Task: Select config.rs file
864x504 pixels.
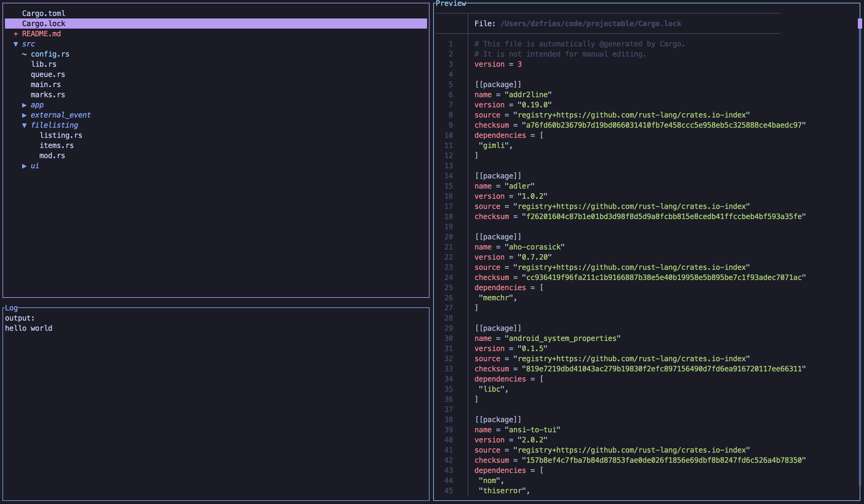Action: [50, 54]
